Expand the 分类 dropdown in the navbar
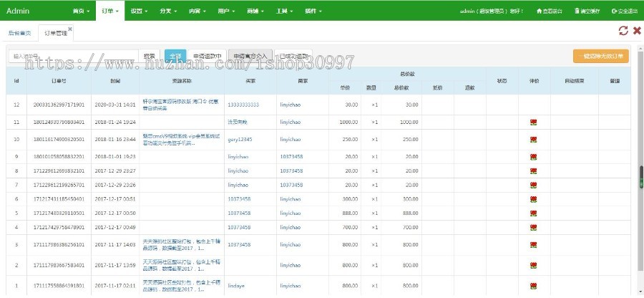The height and width of the screenshot is (298, 644). click(x=168, y=11)
